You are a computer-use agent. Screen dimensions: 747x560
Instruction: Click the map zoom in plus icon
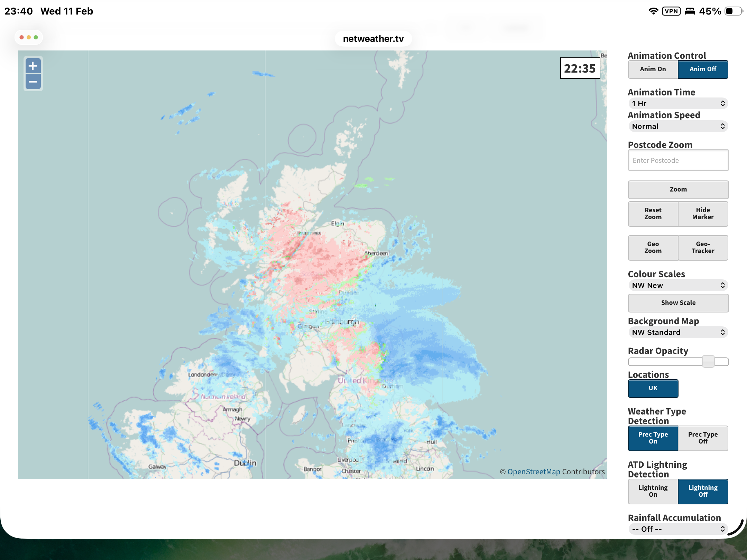coord(33,66)
